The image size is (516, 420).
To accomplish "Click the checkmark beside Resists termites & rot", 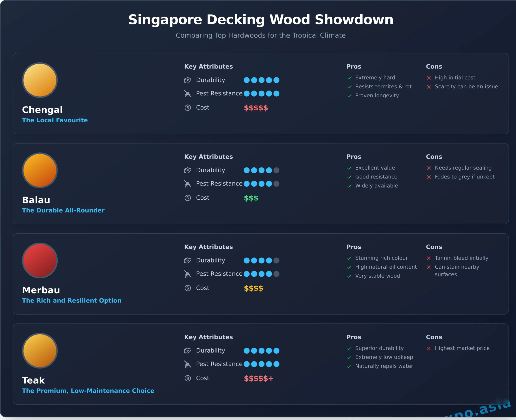I will pyautogui.click(x=349, y=87).
